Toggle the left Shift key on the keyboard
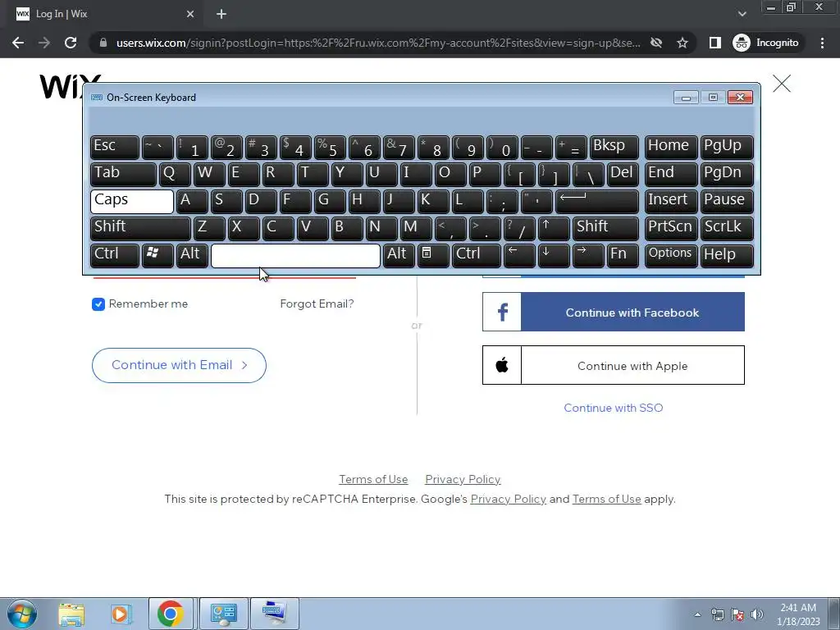The width and height of the screenshot is (840, 630). point(140,228)
